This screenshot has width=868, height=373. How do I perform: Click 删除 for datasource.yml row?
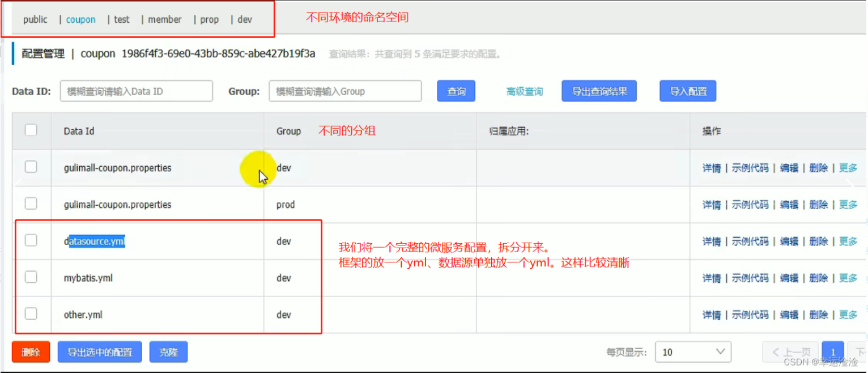[819, 241]
